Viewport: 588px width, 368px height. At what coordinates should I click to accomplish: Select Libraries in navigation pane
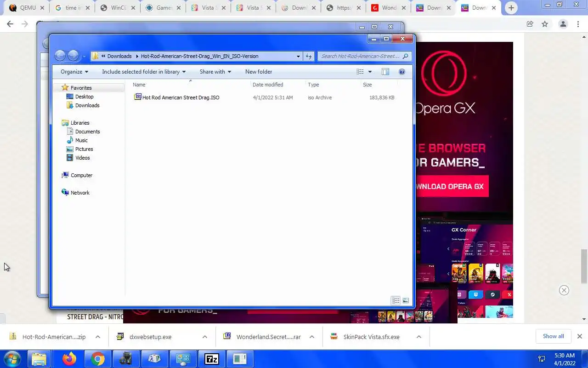click(x=79, y=123)
